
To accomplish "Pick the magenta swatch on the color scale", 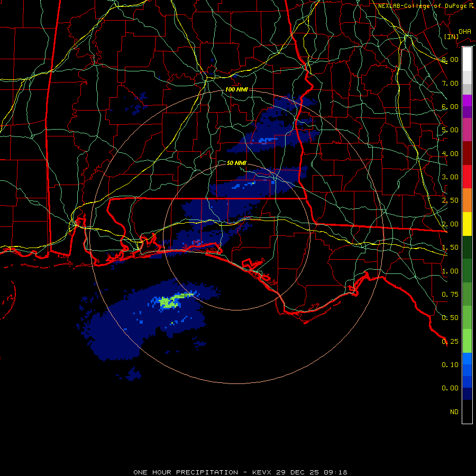I will point(467,100).
